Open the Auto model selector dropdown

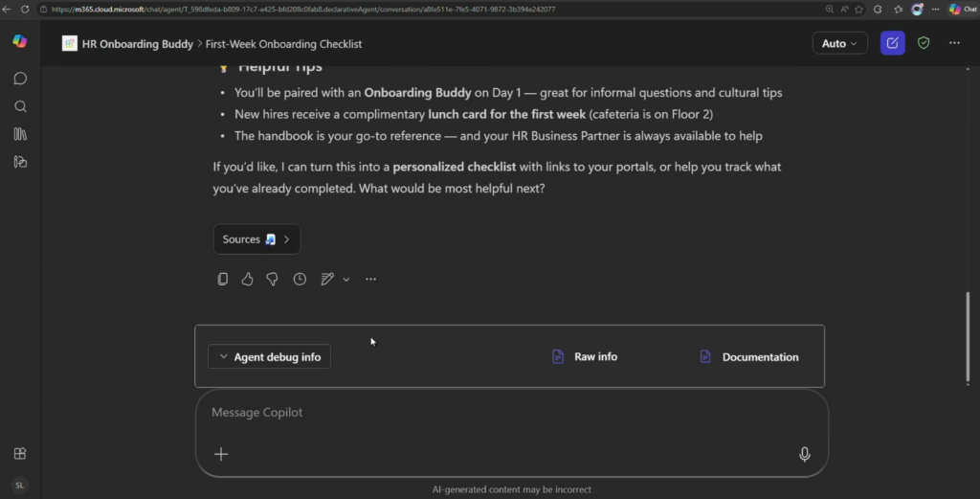[x=839, y=43]
